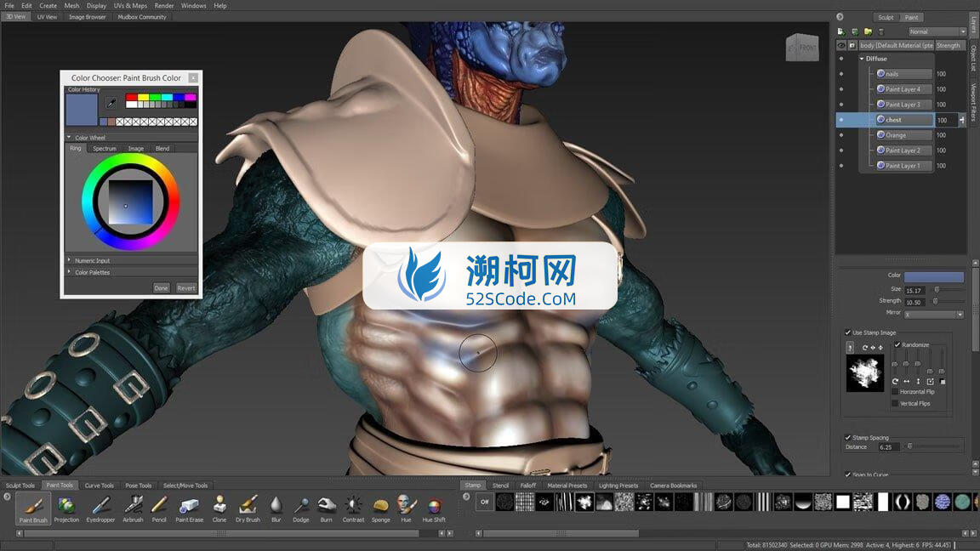The image size is (980, 551).
Task: Select the Eyedropper paint tool
Action: (100, 508)
